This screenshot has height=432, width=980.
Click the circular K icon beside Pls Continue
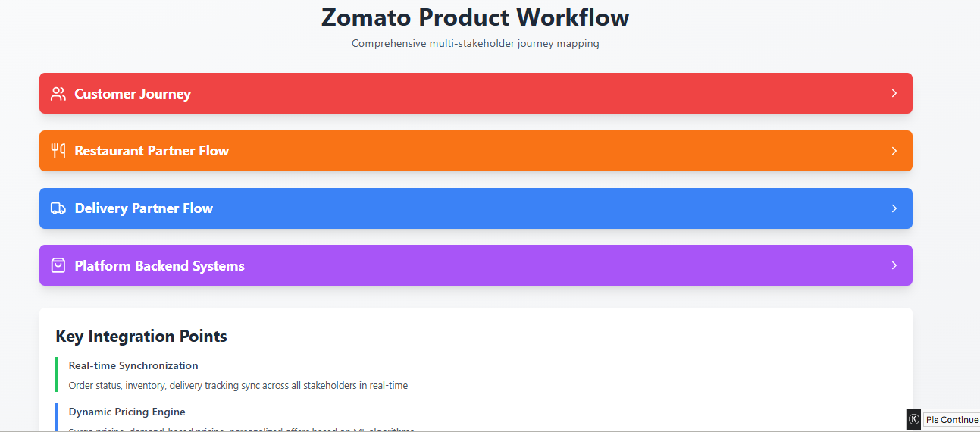click(914, 420)
